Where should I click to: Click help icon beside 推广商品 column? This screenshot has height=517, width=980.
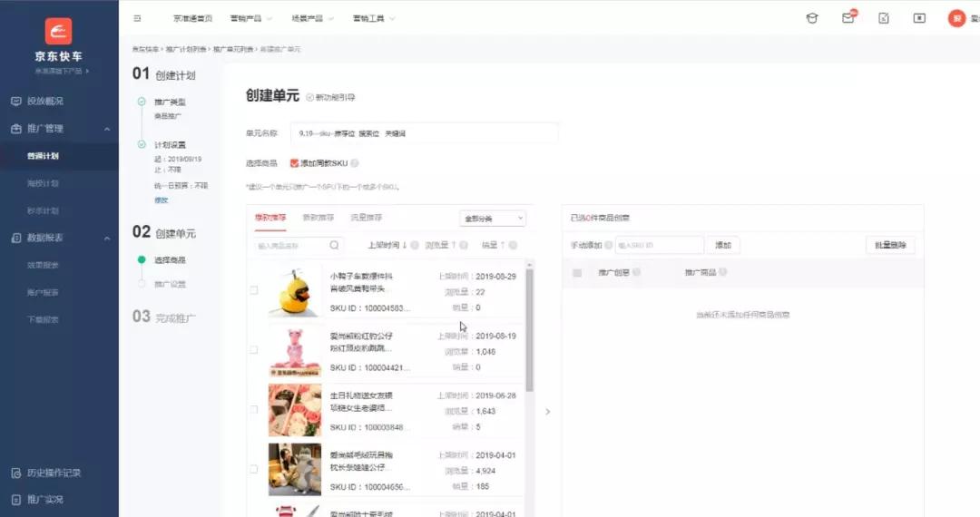tap(722, 272)
